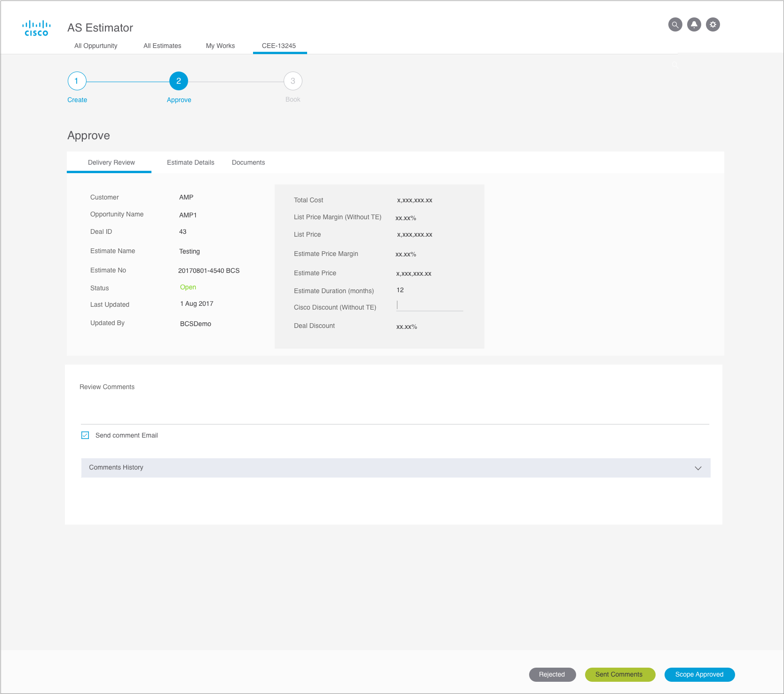Viewport: 784px width, 694px height.
Task: Click the search magnifier icon in header
Action: [x=675, y=24]
